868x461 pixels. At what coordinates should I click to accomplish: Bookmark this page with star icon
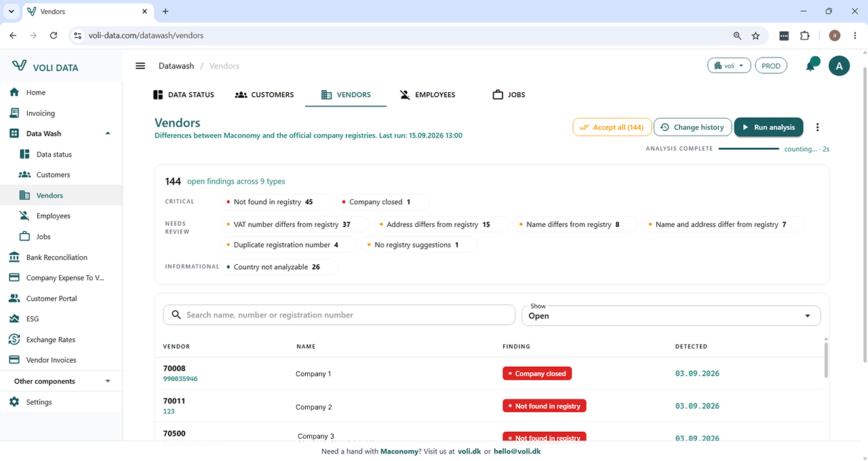click(755, 35)
